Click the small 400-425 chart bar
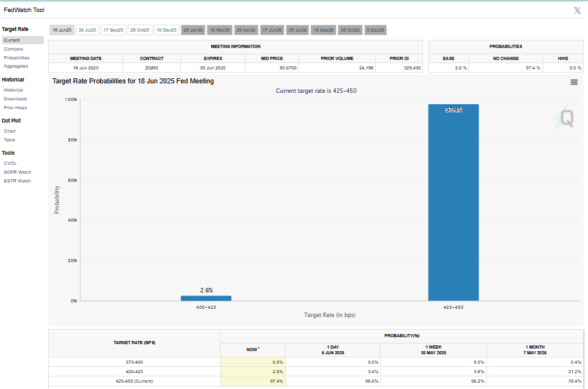Viewport: 588px width, 389px height. click(x=206, y=298)
